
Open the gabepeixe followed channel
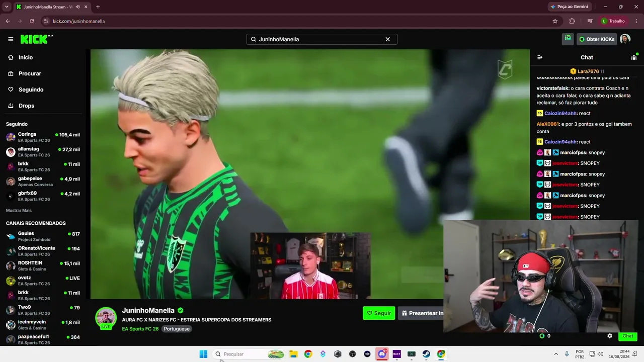point(43,182)
